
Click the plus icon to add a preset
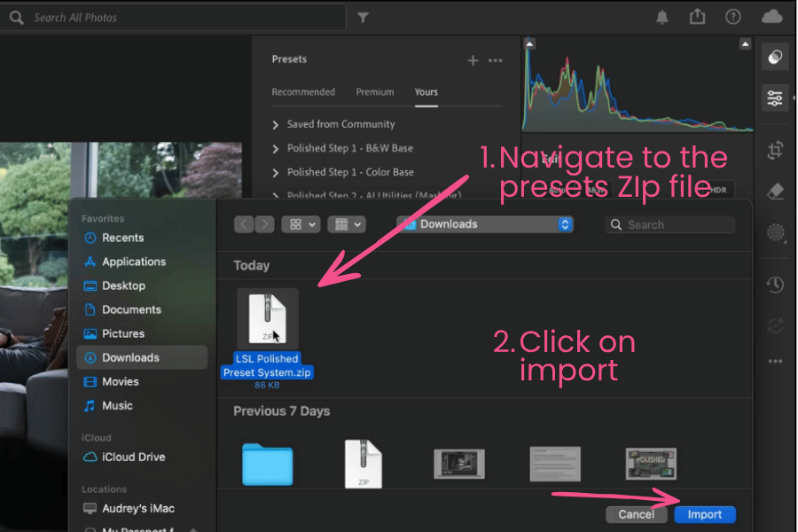(473, 60)
